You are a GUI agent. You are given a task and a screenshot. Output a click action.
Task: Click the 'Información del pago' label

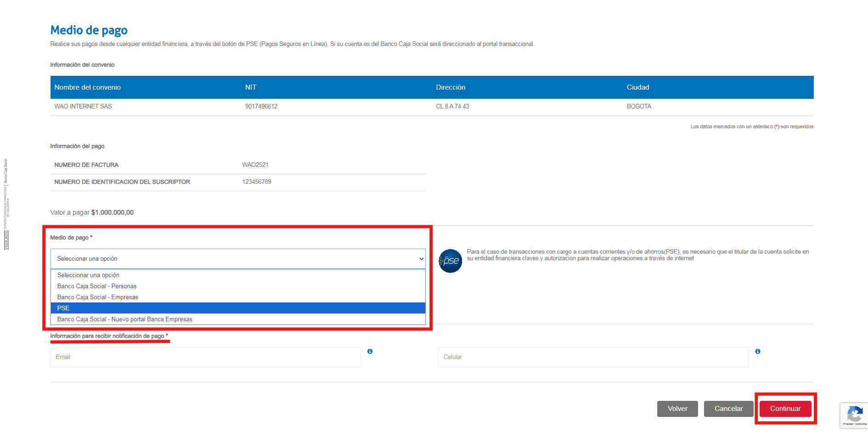pyautogui.click(x=77, y=146)
